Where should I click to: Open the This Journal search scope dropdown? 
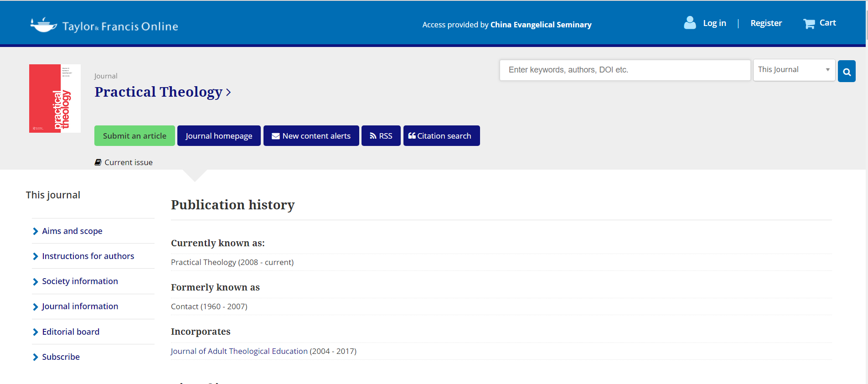click(x=794, y=70)
